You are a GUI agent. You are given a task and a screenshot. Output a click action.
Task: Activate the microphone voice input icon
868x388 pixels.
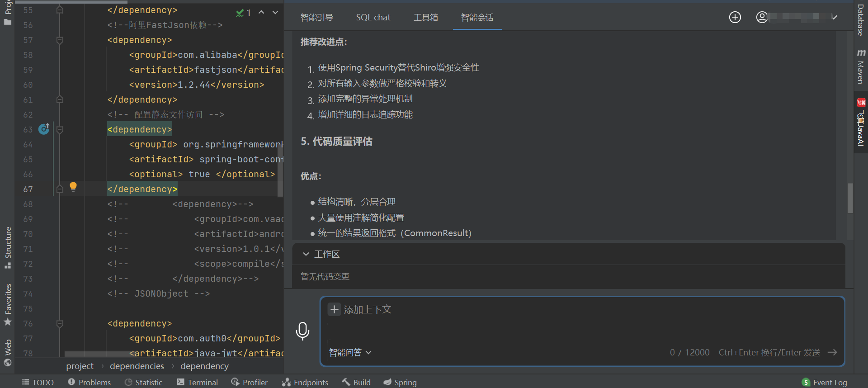[x=302, y=331]
